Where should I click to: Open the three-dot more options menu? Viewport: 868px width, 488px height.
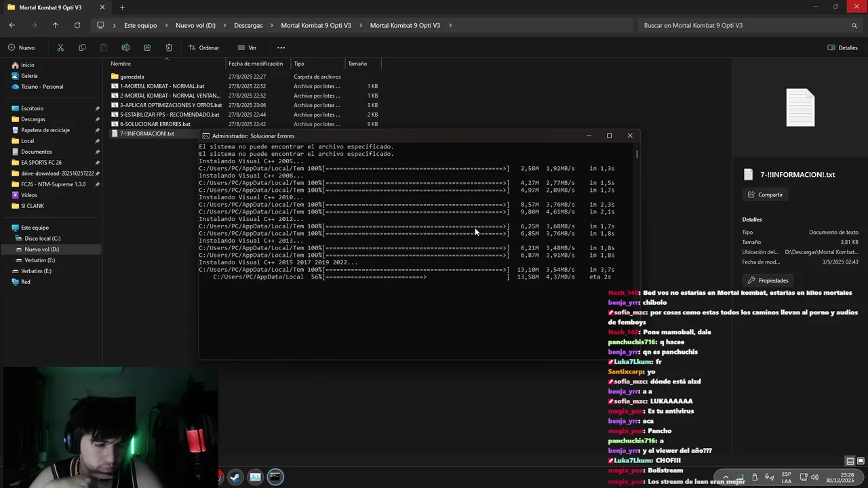coord(281,47)
